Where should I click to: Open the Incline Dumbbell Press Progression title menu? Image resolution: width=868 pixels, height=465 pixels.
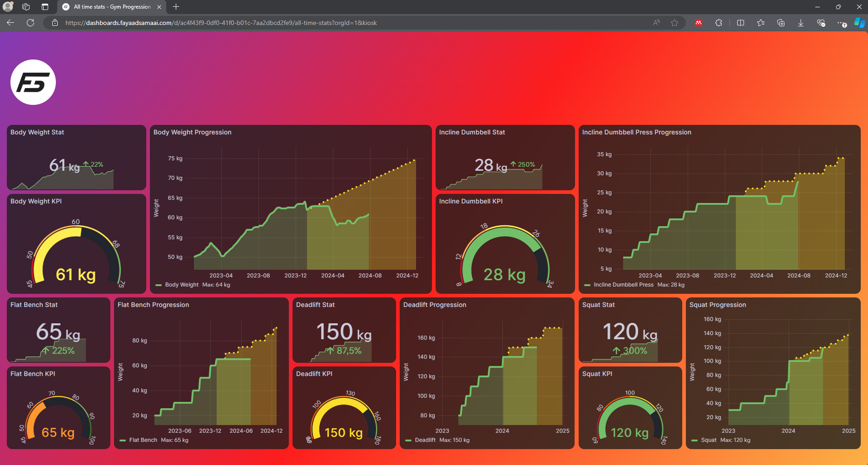636,132
